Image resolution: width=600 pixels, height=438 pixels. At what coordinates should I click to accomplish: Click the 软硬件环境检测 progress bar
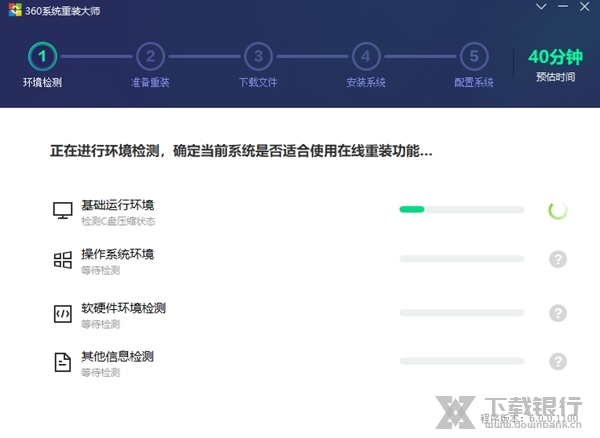(x=461, y=313)
